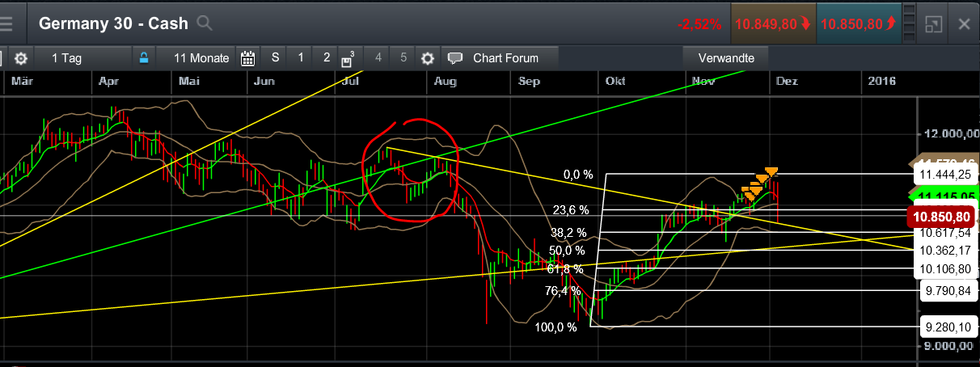
Task: Click the instrument search magnifier icon
Action: point(205,23)
